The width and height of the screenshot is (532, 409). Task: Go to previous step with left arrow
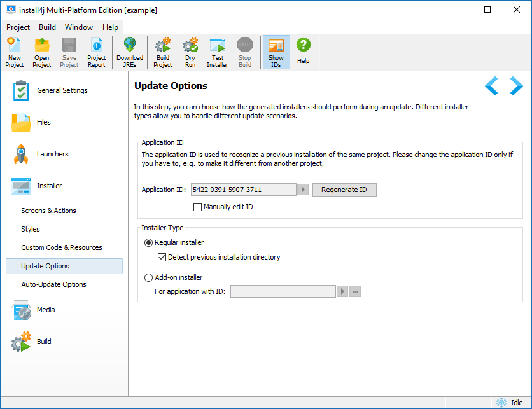coord(492,86)
